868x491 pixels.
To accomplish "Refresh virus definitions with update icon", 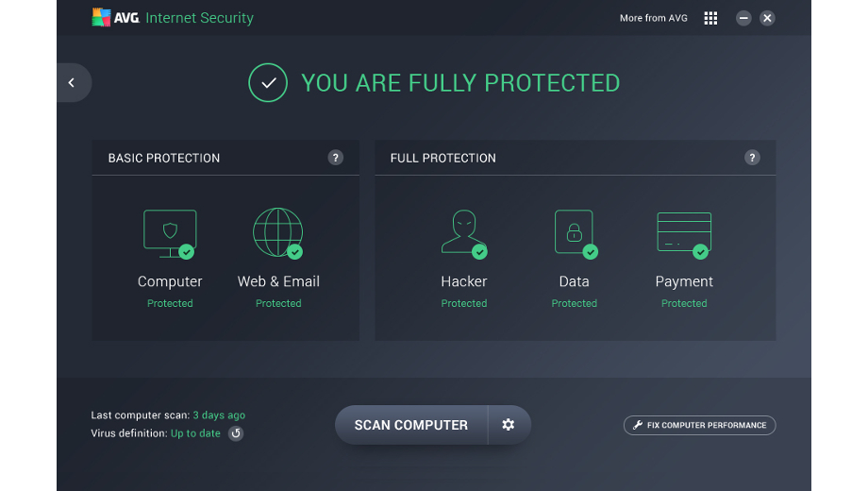I will 236,433.
